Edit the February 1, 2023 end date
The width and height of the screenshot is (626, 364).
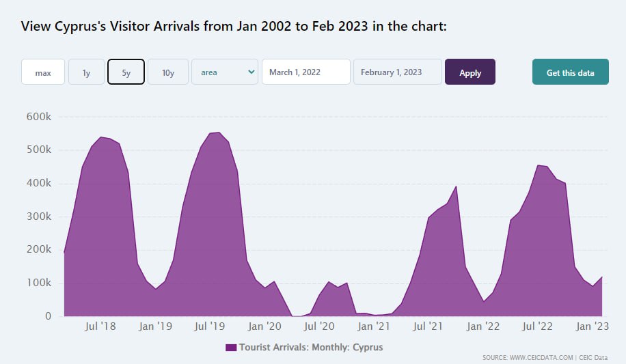397,72
